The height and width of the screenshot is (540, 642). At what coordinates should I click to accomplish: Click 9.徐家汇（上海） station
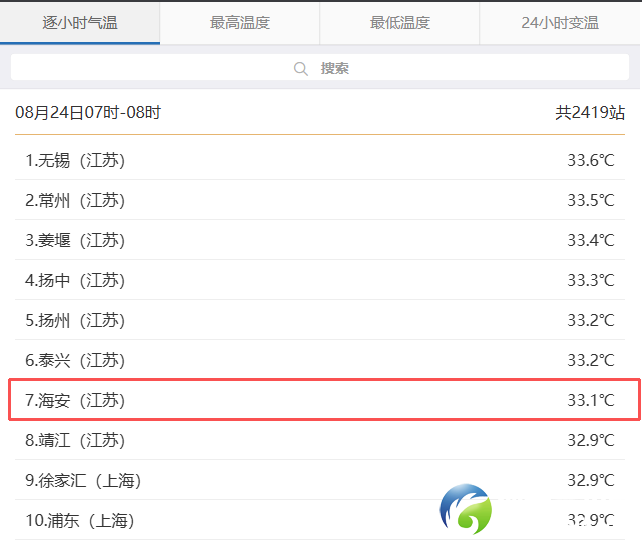click(83, 480)
